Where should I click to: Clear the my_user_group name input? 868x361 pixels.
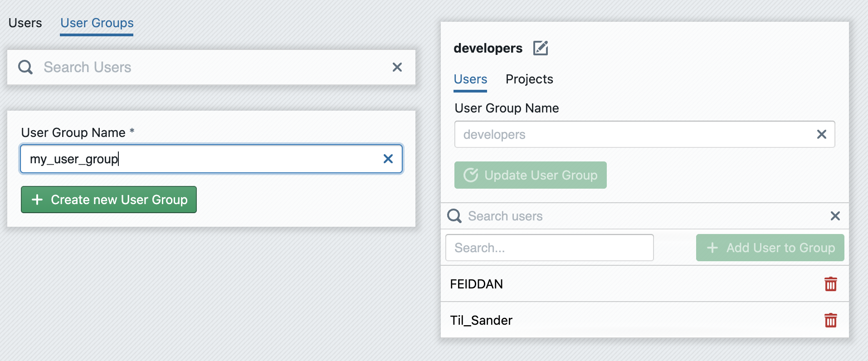(388, 159)
